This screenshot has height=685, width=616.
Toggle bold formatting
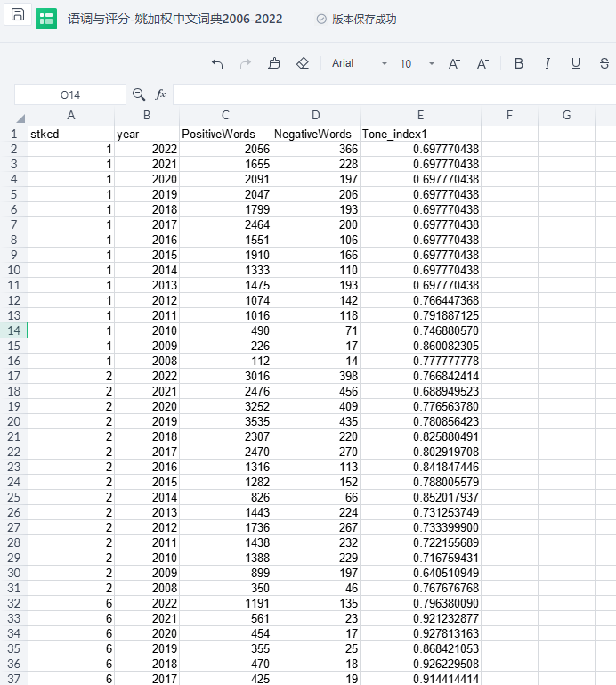(x=519, y=63)
